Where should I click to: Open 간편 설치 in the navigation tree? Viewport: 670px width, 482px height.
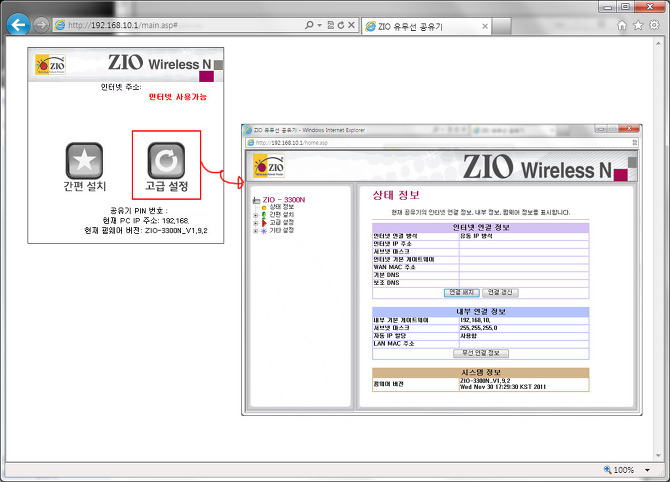click(x=282, y=215)
